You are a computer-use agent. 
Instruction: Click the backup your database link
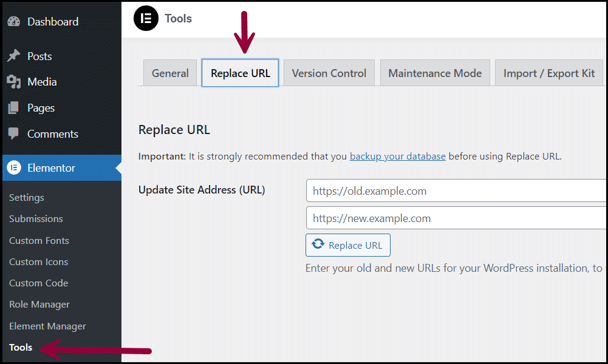397,156
